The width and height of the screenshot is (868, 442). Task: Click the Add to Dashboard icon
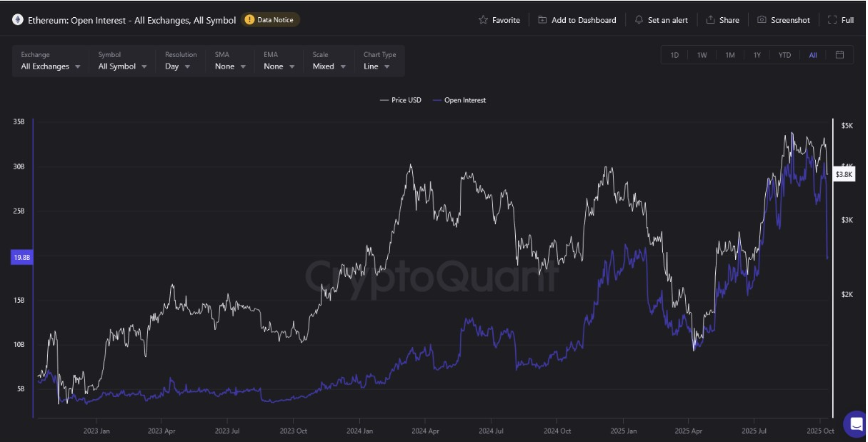(542, 20)
